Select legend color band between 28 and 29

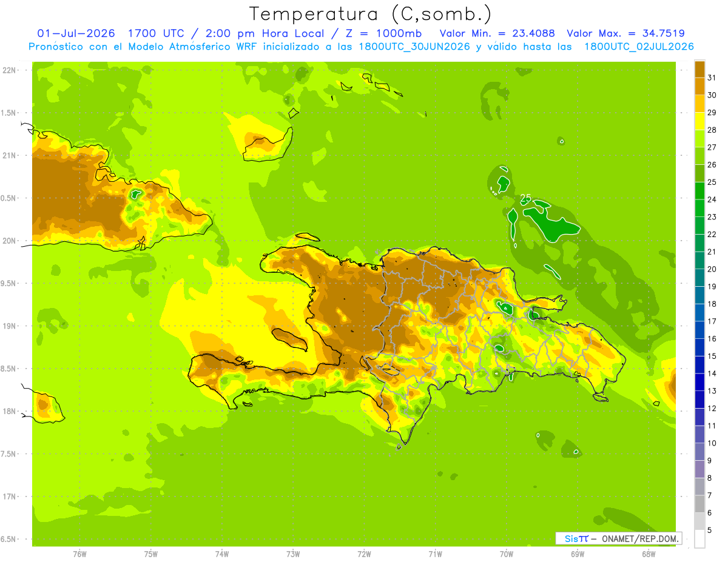(699, 121)
